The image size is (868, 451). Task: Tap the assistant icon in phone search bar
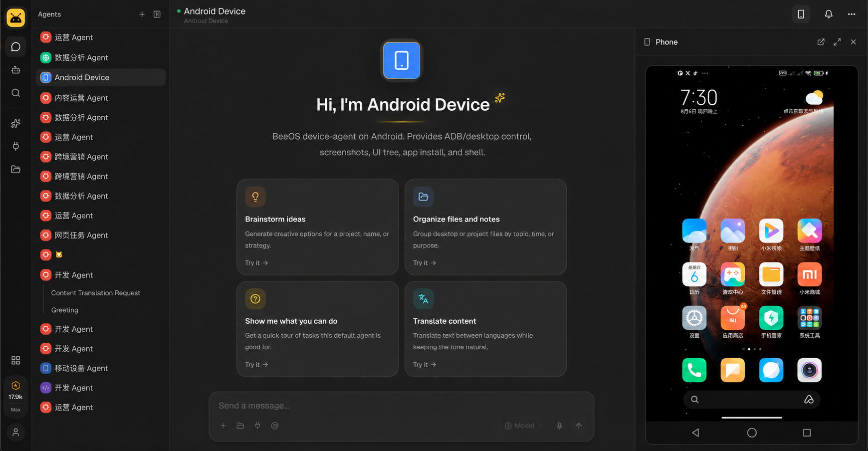tap(809, 400)
